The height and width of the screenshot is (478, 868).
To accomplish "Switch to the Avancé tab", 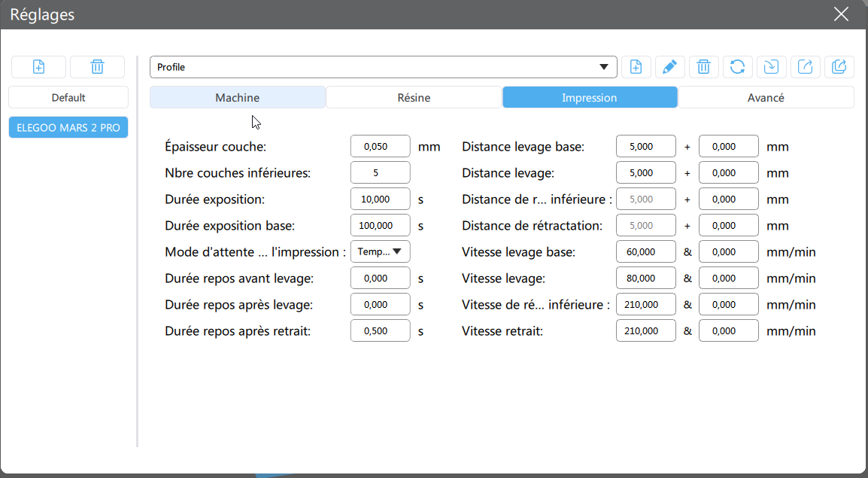I will (x=766, y=98).
